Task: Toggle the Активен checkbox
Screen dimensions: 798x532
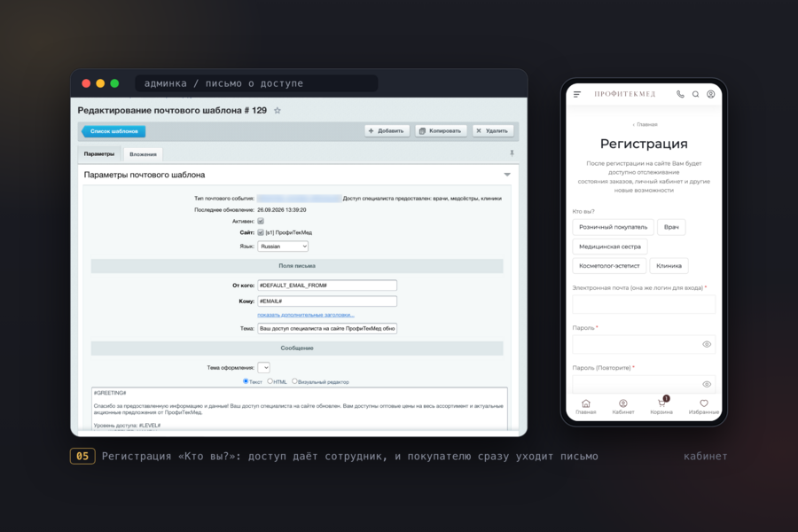Action: point(261,221)
